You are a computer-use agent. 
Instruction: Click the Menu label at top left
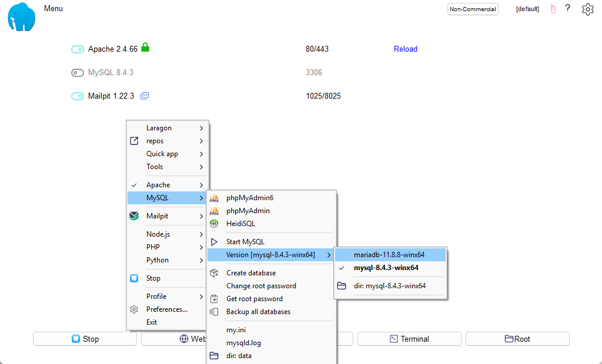point(53,8)
